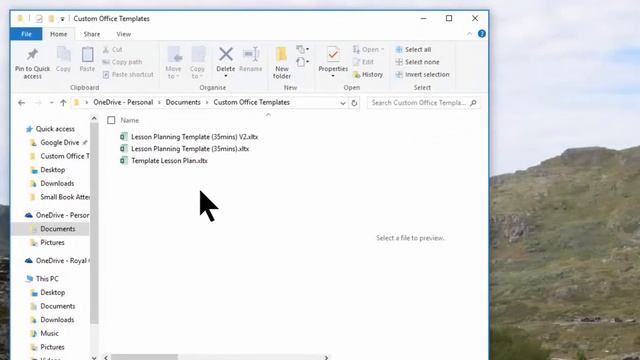Expand the Properties dropdown arrow

pos(333,76)
